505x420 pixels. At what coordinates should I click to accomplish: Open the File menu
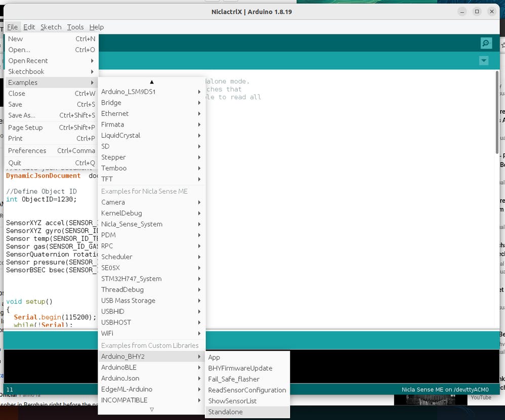13,27
